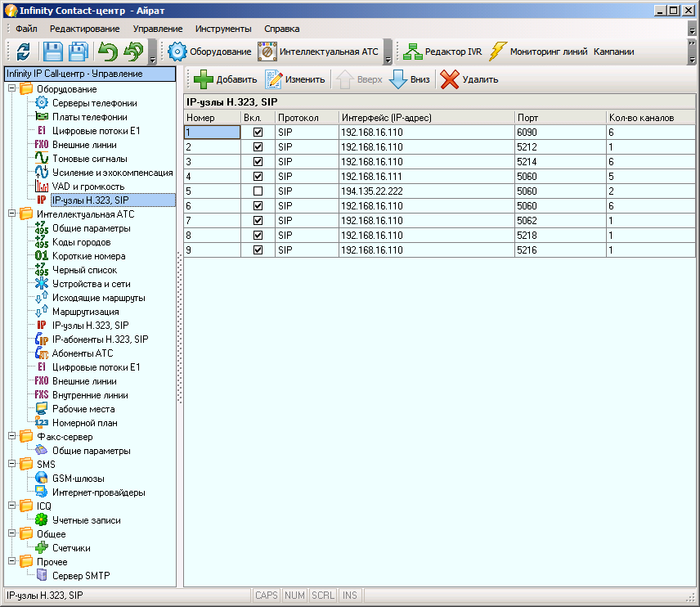700x607 pixels.
Task: Open the Файл menu
Action: 26,29
